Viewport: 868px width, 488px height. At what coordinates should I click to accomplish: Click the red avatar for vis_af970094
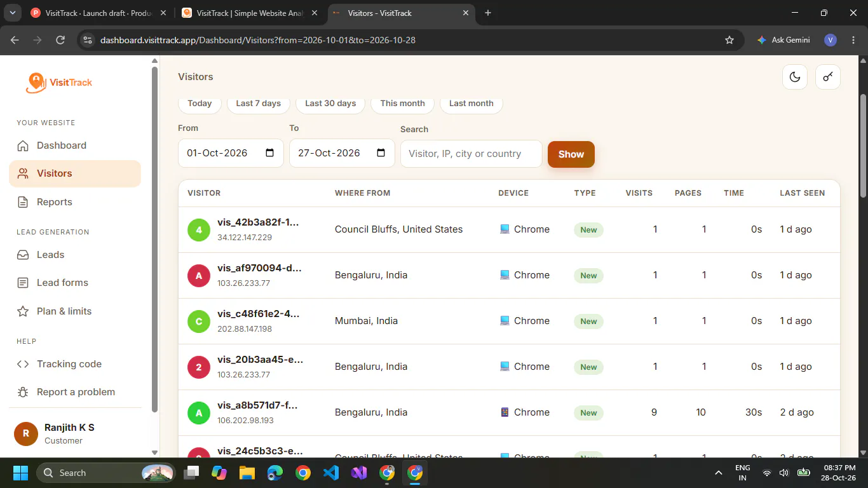pyautogui.click(x=199, y=276)
